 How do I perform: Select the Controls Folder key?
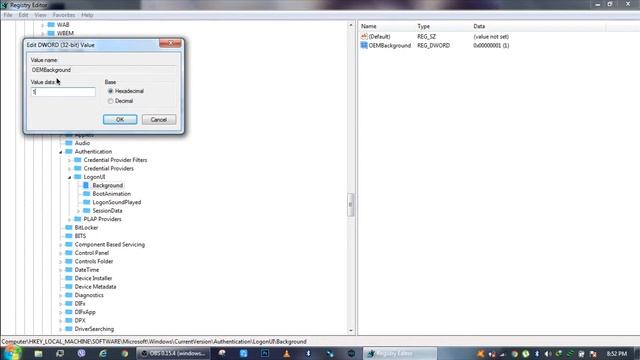click(94, 261)
